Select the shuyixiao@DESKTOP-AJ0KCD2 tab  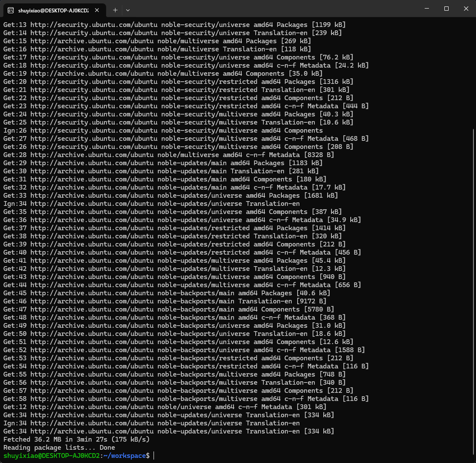[55, 10]
